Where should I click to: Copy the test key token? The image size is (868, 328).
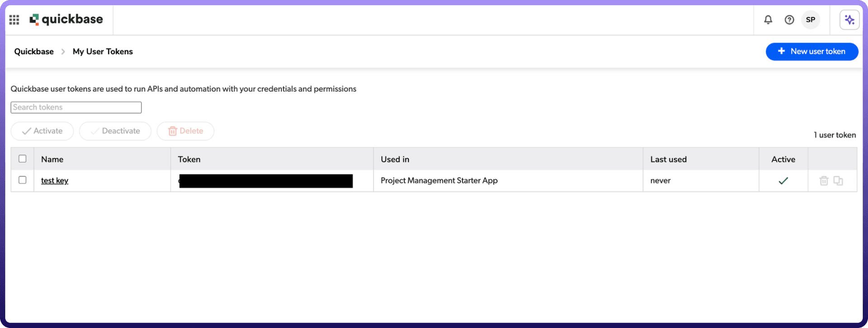point(838,181)
